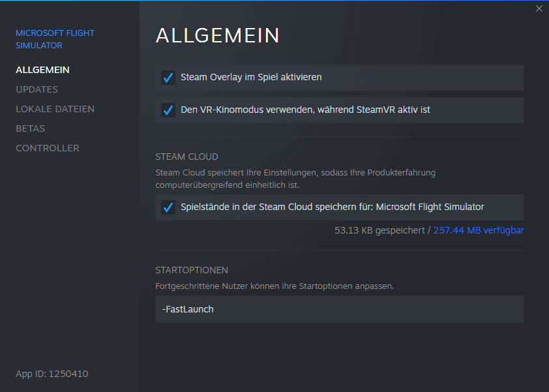Click the App ID: 1250410 text
The height and width of the screenshot is (392, 549).
(x=52, y=374)
